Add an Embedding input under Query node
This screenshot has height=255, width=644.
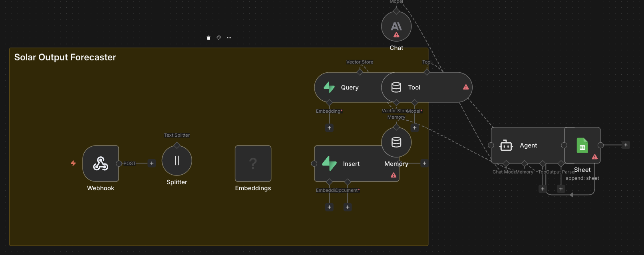(x=329, y=128)
